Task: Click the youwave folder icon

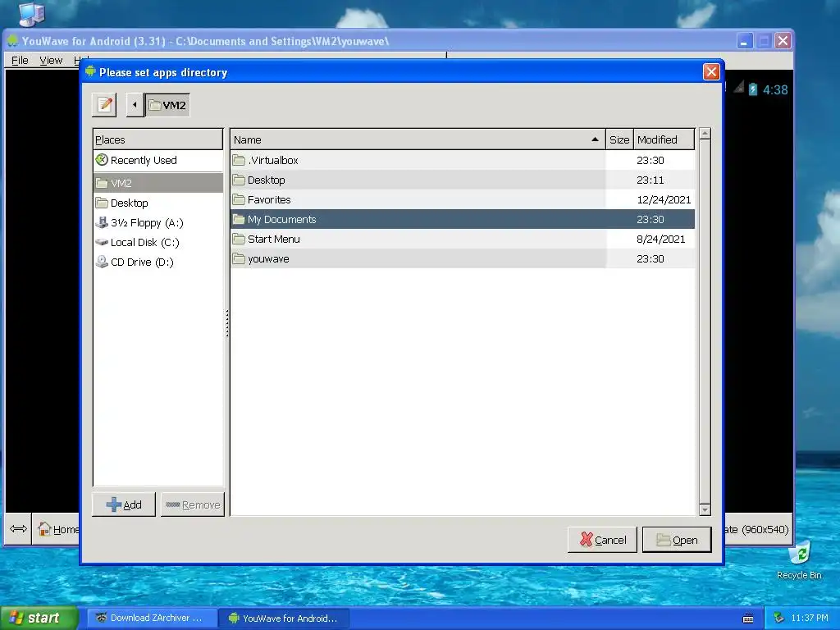Action: click(239, 258)
